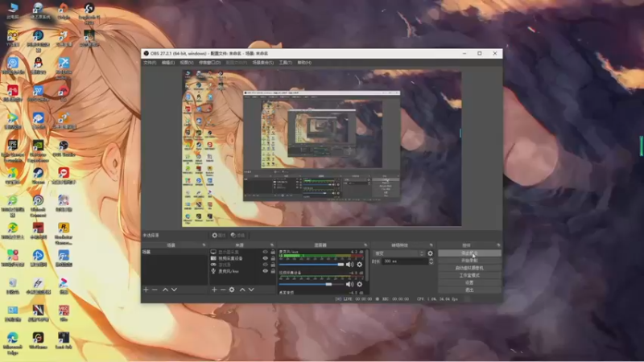Lock the video capture device source
Viewport: 644px width, 362px height.
pos(273,258)
